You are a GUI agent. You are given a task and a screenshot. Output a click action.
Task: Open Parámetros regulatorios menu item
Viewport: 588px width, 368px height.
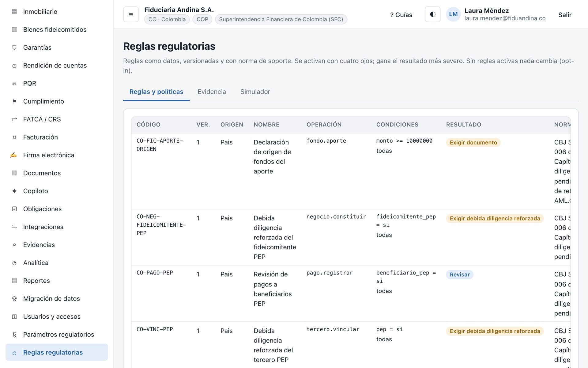click(57, 335)
